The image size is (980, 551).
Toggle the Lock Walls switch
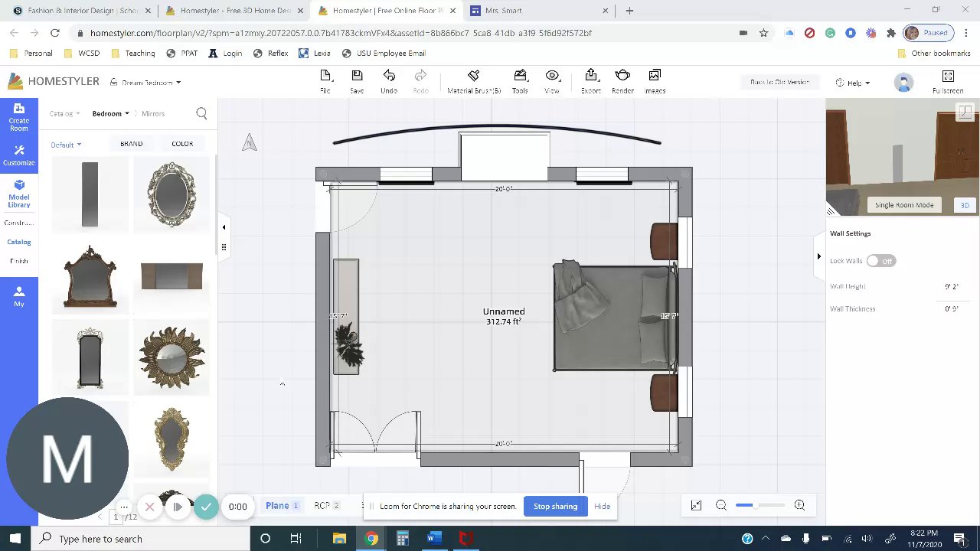coord(880,261)
